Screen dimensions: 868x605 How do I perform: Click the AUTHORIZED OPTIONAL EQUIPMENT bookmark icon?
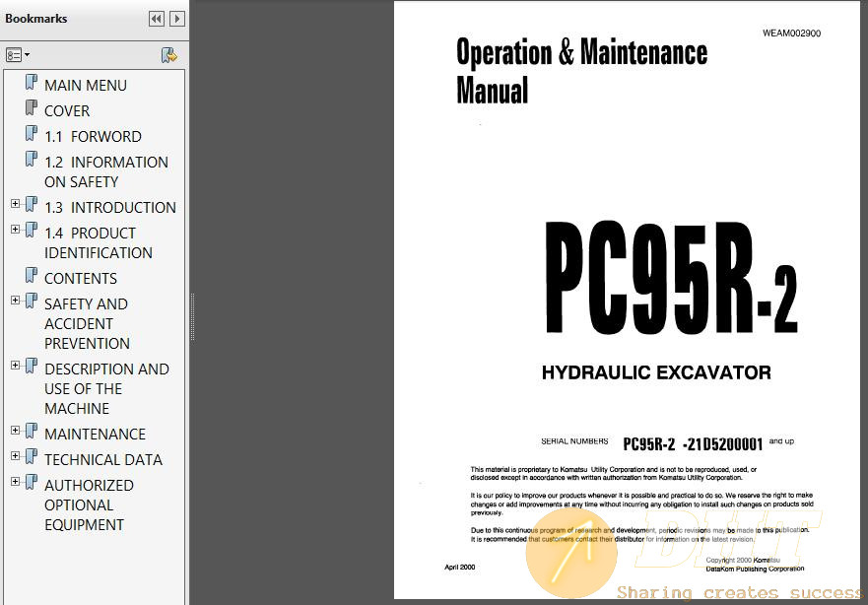coord(32,482)
